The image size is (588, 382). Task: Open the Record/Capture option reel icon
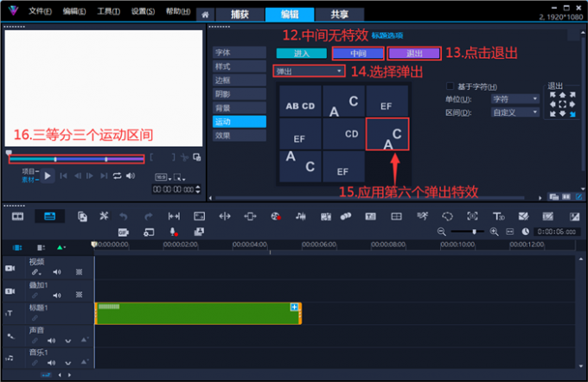[276, 216]
